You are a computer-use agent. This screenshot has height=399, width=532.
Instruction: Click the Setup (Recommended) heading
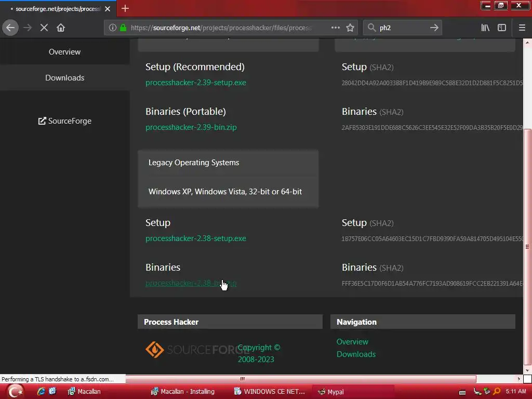195,67
